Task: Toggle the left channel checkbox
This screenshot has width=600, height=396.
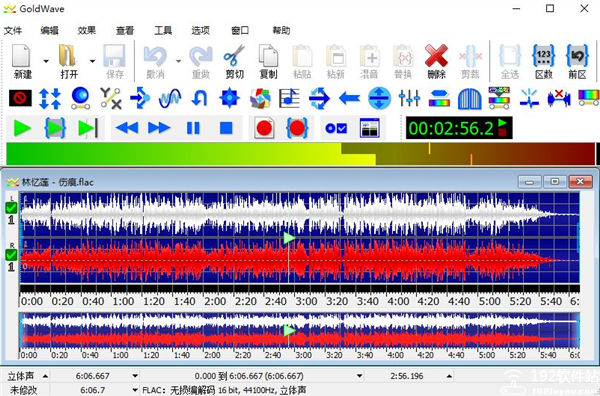Action: point(11,208)
